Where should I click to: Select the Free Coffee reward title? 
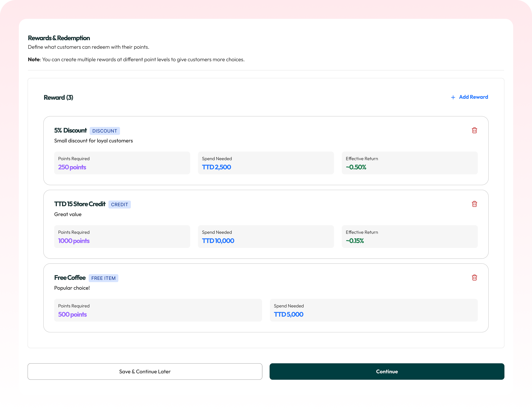click(x=70, y=278)
